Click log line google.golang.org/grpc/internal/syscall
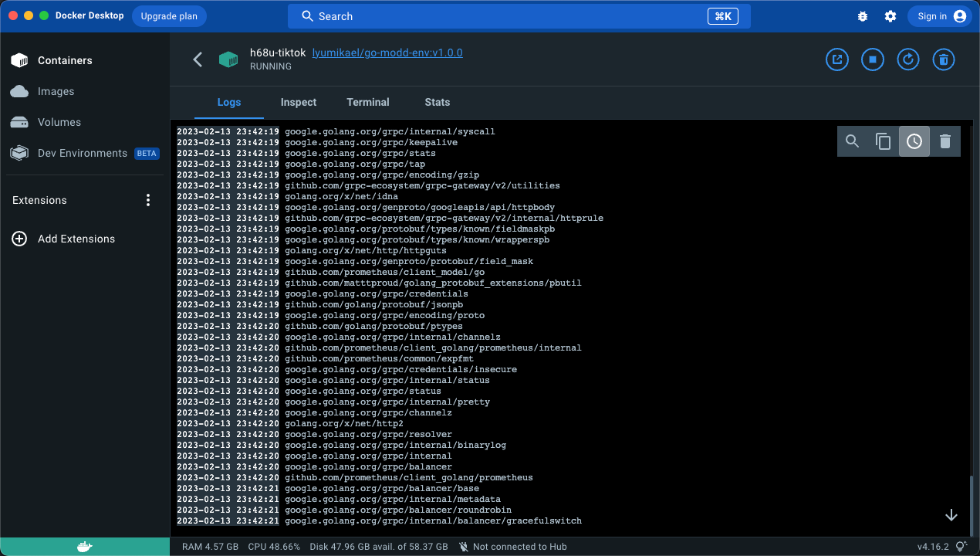This screenshot has width=980, height=556. coord(390,131)
